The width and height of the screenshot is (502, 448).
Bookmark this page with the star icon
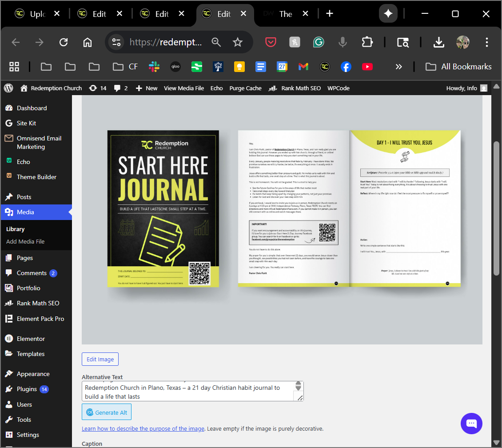[x=238, y=42]
